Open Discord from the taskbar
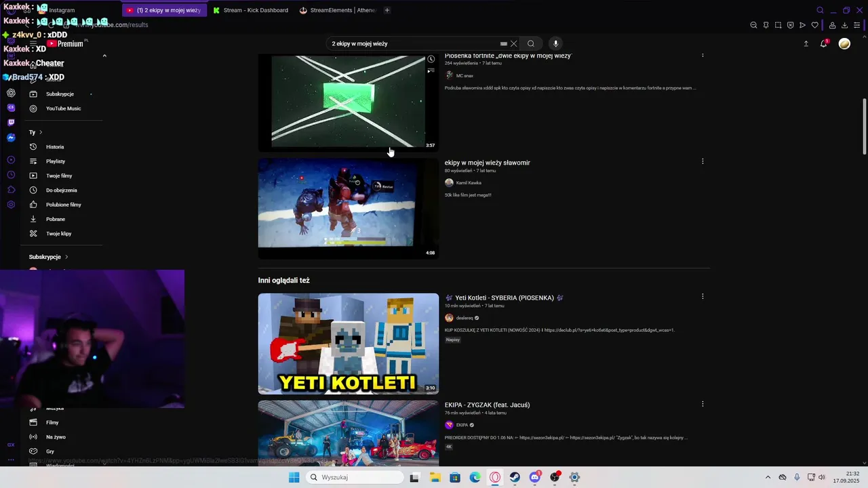This screenshot has width=868, height=488. click(534, 477)
